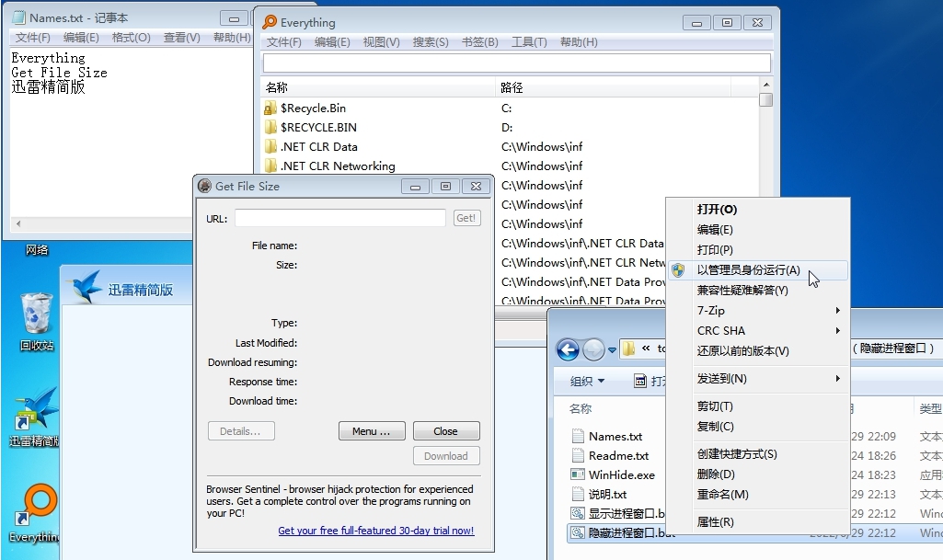Open Everything's 搜索(S) menu
943x560 pixels.
431,42
